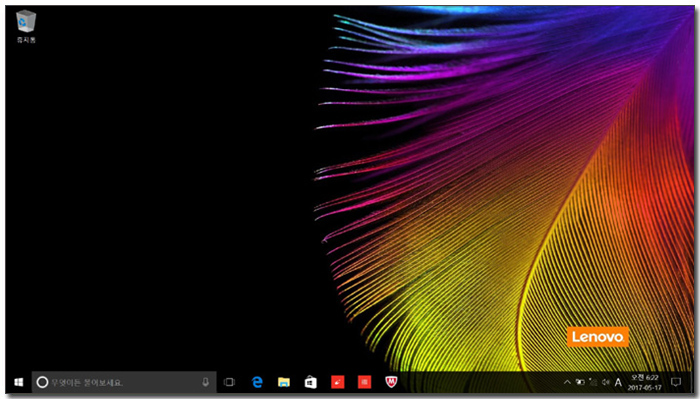The height and width of the screenshot is (399, 700).
Task: Open File Explorer from taskbar
Action: [x=284, y=382]
